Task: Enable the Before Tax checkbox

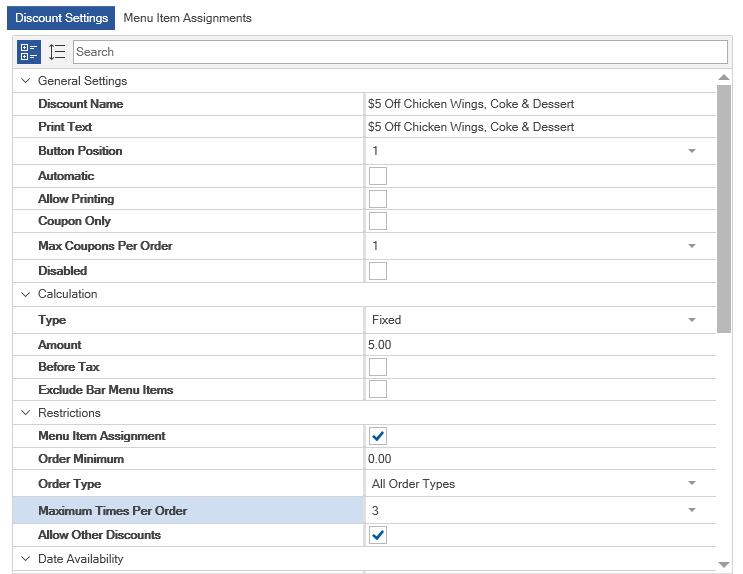Action: tap(378, 367)
